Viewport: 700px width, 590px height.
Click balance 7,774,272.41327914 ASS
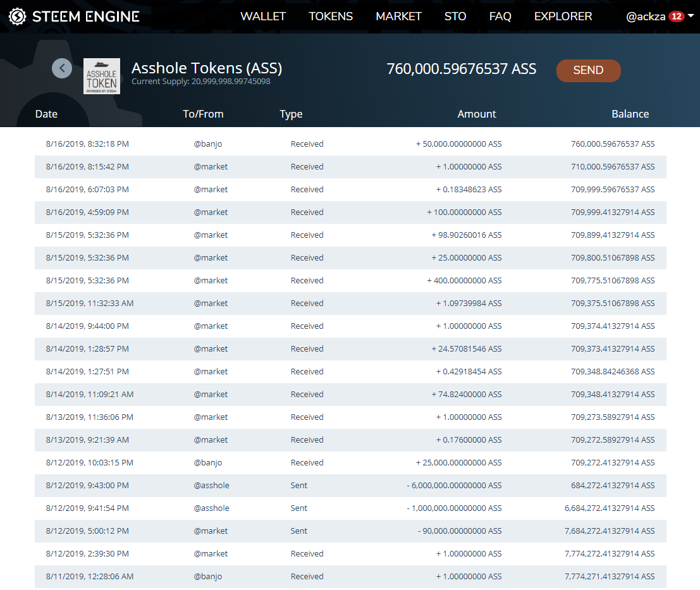pyautogui.click(x=610, y=553)
